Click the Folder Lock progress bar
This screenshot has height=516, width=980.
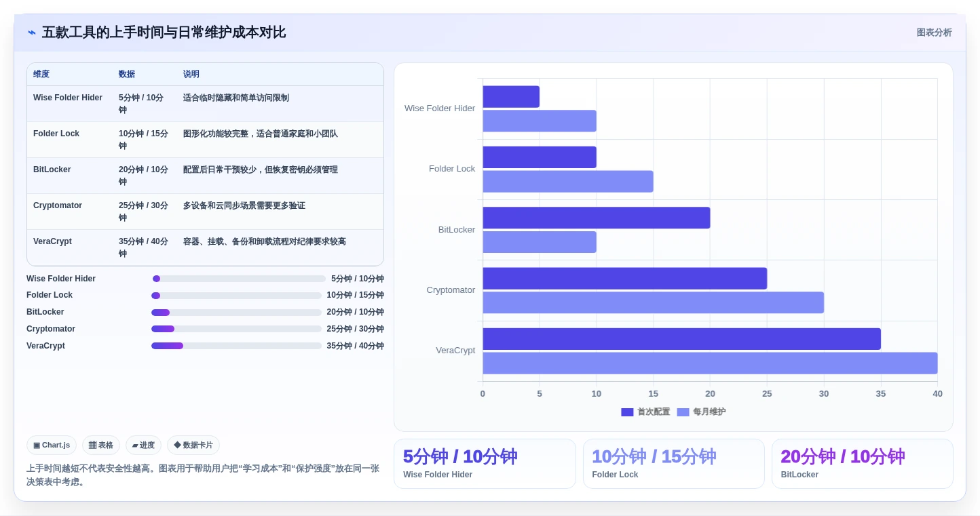[x=236, y=296]
